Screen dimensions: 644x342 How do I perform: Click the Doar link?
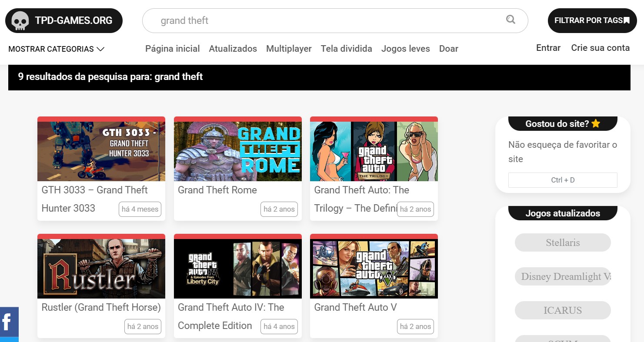[449, 49]
